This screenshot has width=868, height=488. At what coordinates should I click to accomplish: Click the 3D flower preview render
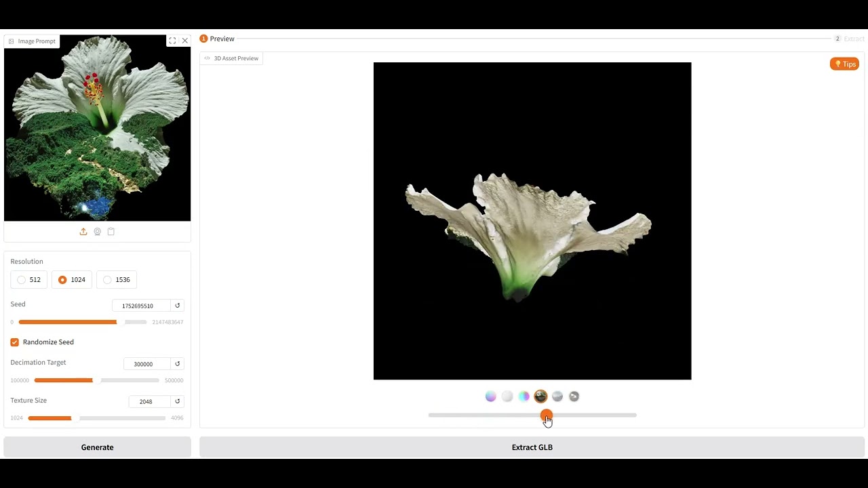pos(532,221)
